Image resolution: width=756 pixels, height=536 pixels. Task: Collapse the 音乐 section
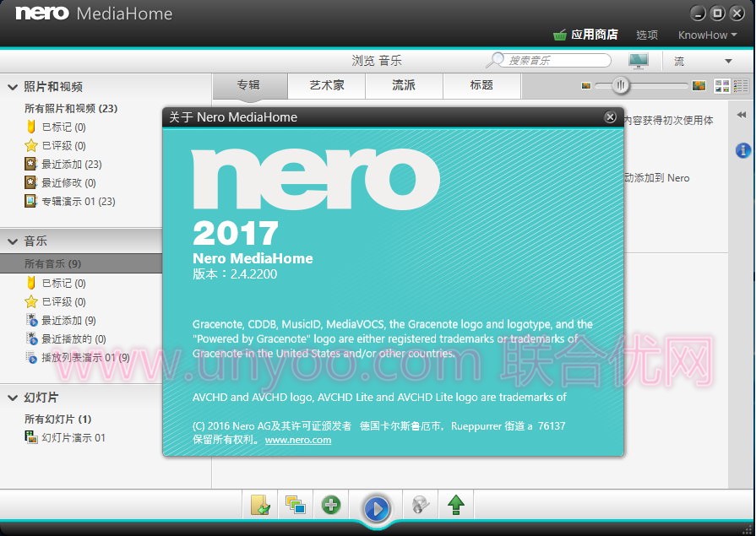[x=13, y=241]
